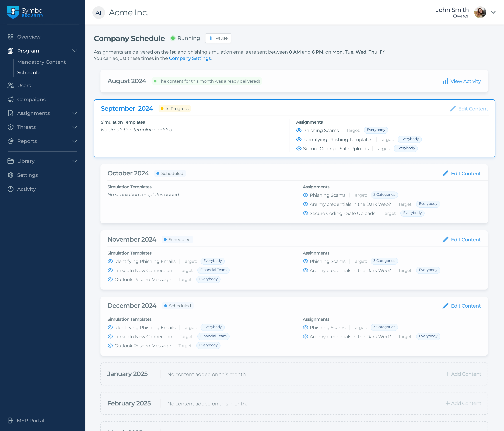The width and height of the screenshot is (504, 431).
Task: Toggle eye icon for December Outlook Resend Message
Action: pyautogui.click(x=110, y=346)
